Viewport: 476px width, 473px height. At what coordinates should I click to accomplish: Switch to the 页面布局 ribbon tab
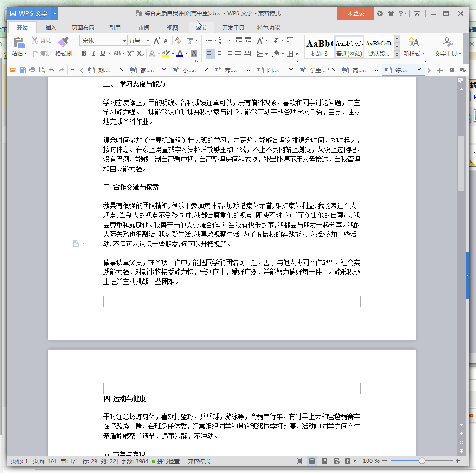point(83,28)
